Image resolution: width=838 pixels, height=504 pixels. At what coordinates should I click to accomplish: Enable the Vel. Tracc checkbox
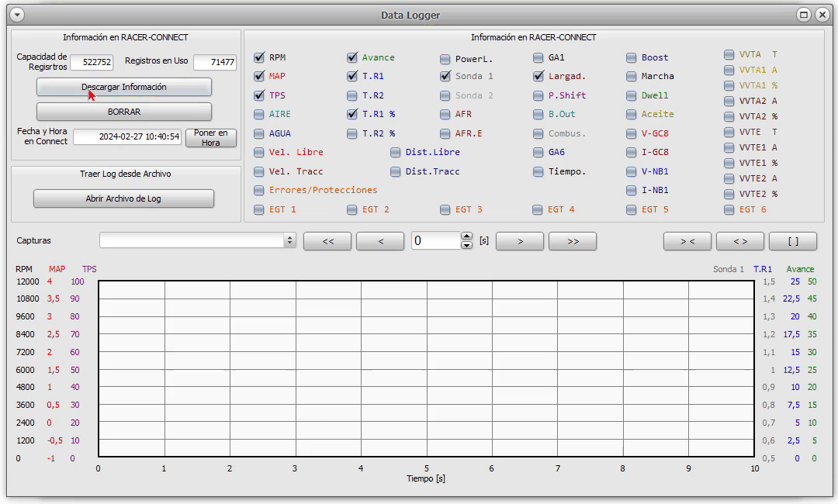coord(259,171)
